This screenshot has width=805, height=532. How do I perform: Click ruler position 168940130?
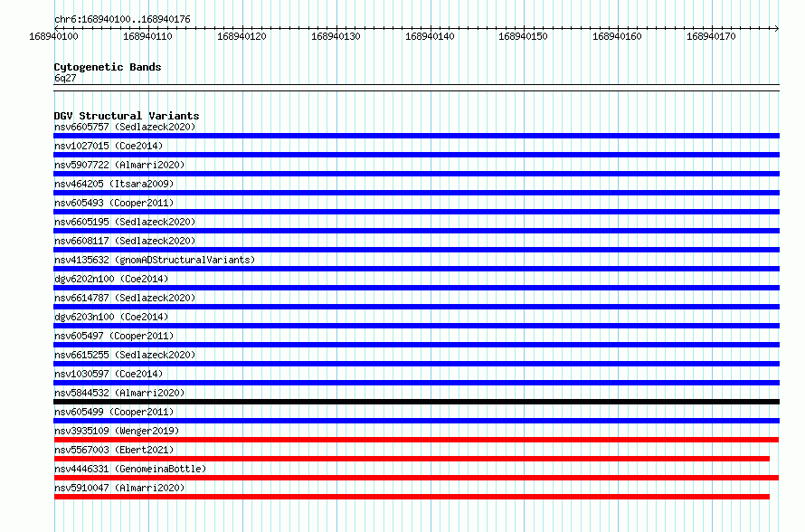pyautogui.click(x=336, y=36)
